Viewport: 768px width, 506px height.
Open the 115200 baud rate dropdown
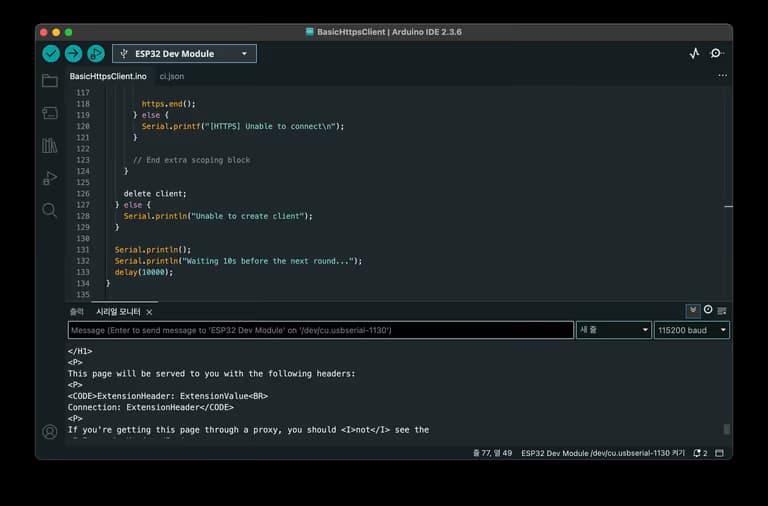pyautogui.click(x=691, y=330)
